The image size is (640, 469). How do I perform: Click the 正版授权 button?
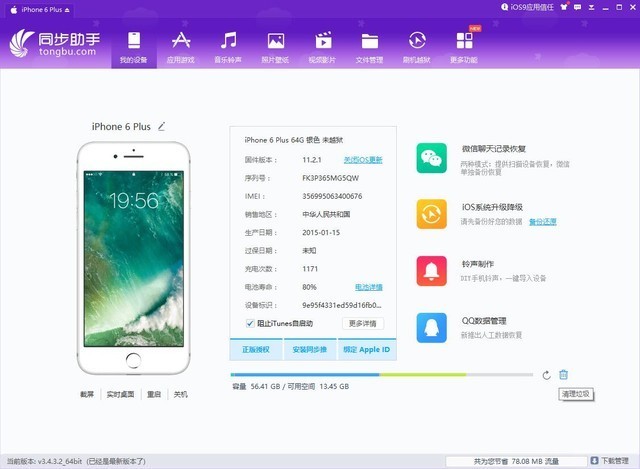tap(256, 349)
